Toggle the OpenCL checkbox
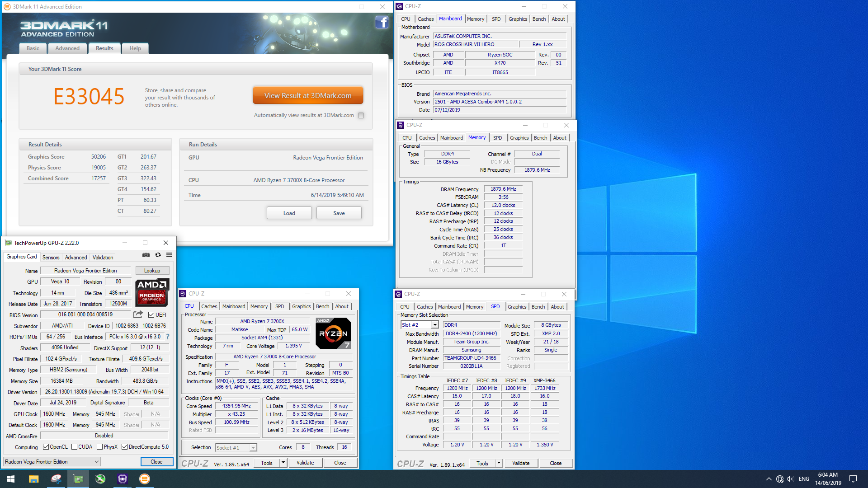Viewport: 868px width, 488px height. (46, 447)
